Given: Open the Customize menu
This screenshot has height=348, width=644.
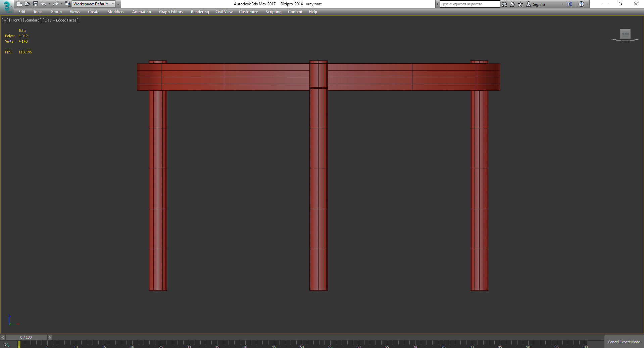Looking at the screenshot, I should click(x=248, y=12).
